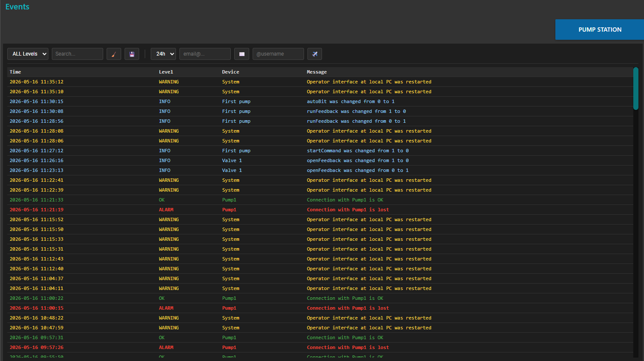The height and width of the screenshot is (361, 644).
Task: Click the Device column header
Action: point(231,72)
